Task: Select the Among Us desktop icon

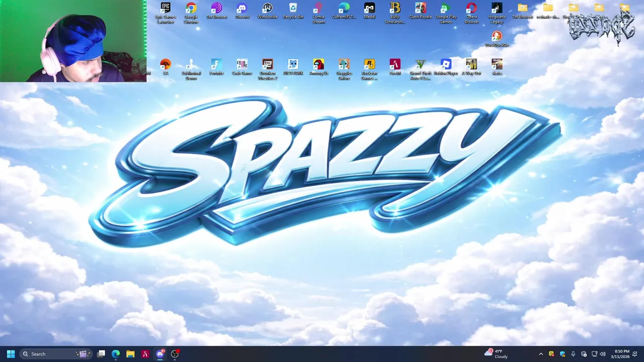Action: pos(318,67)
